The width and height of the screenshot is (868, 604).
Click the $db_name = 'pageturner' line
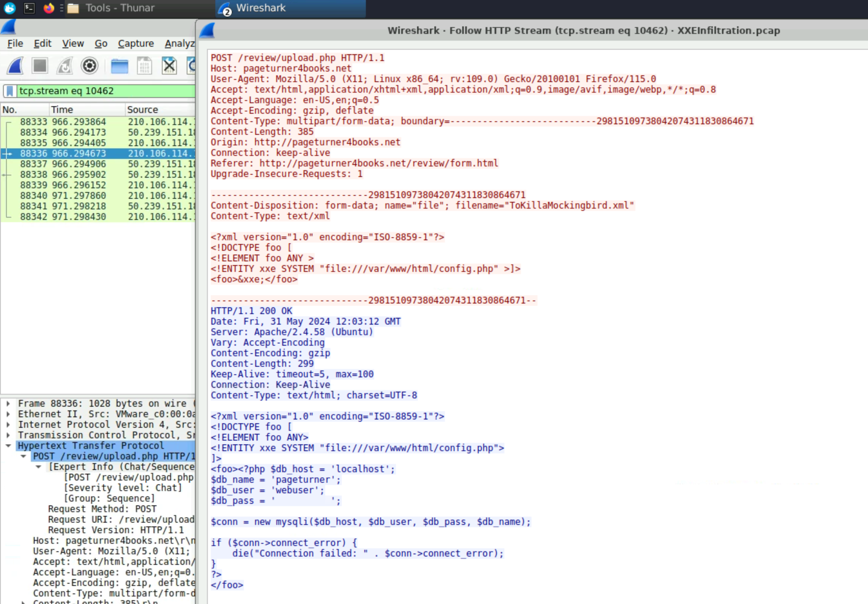[x=276, y=480]
